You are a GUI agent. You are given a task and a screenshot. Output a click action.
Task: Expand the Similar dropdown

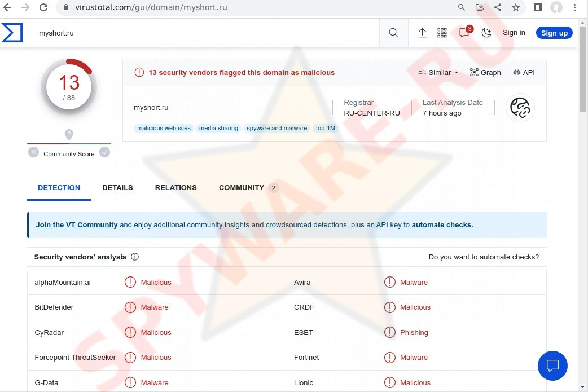pyautogui.click(x=438, y=72)
